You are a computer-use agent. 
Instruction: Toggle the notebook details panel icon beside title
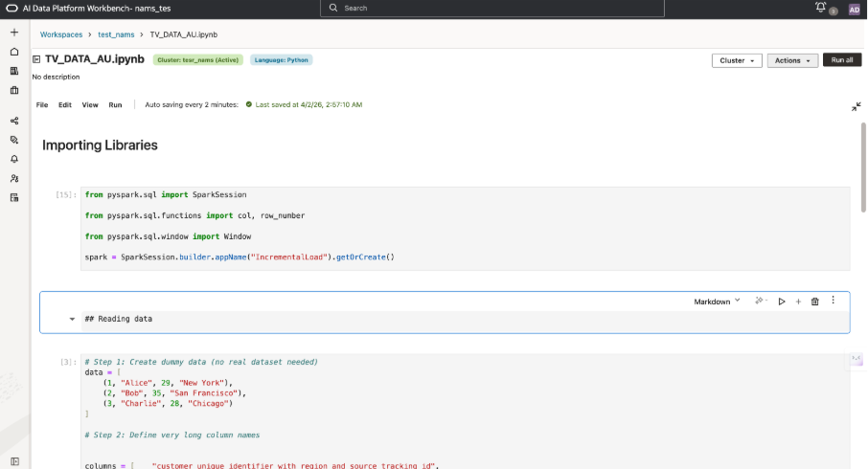coord(36,59)
